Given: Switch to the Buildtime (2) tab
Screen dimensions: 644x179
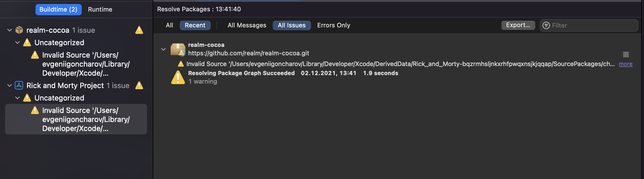Looking at the screenshot, I should (x=58, y=9).
